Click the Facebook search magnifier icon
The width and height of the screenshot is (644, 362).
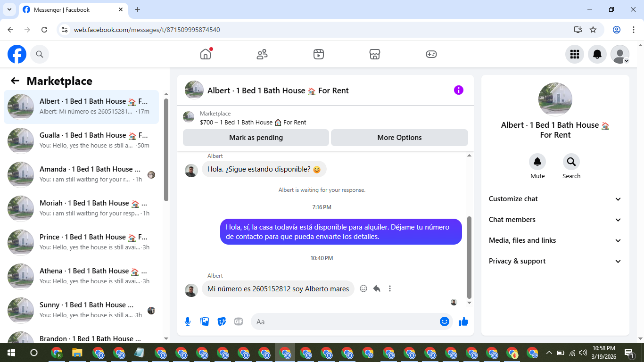pyautogui.click(x=40, y=54)
